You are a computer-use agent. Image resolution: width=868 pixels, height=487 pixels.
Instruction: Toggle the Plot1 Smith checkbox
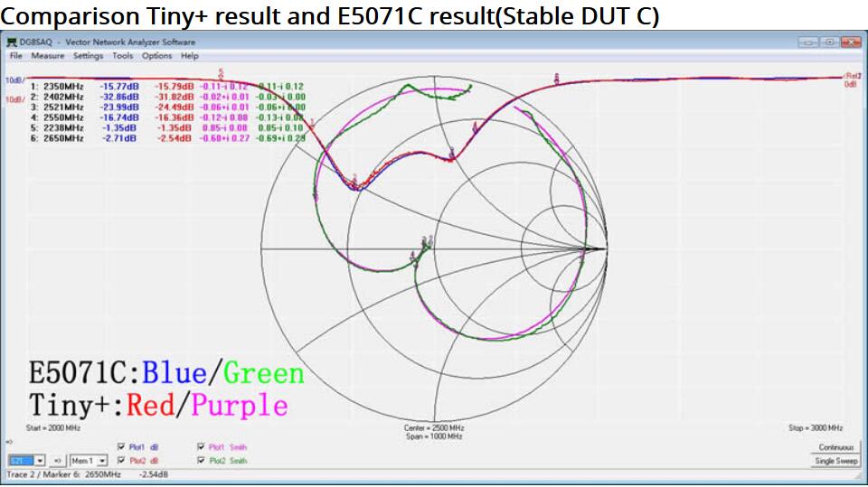pyautogui.click(x=201, y=446)
